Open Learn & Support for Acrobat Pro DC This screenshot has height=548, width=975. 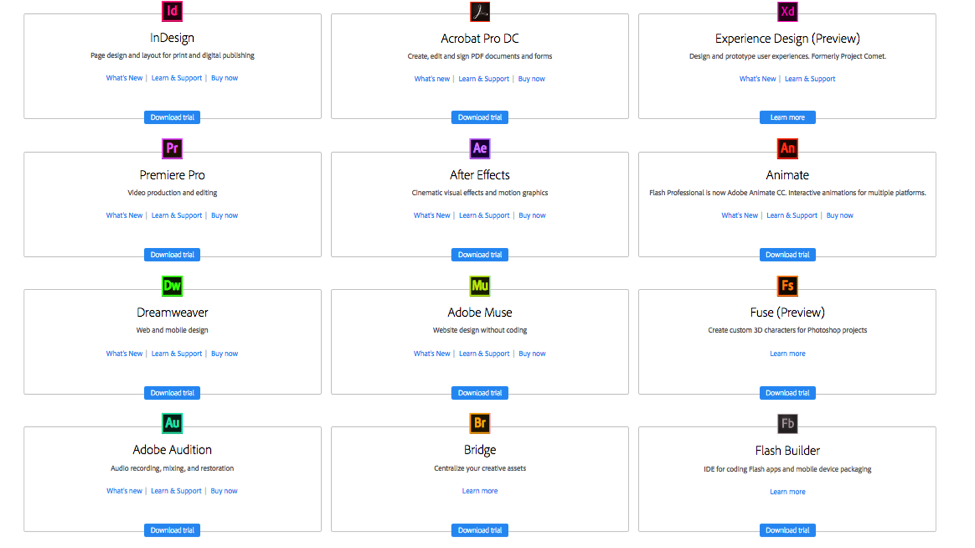[x=484, y=79]
